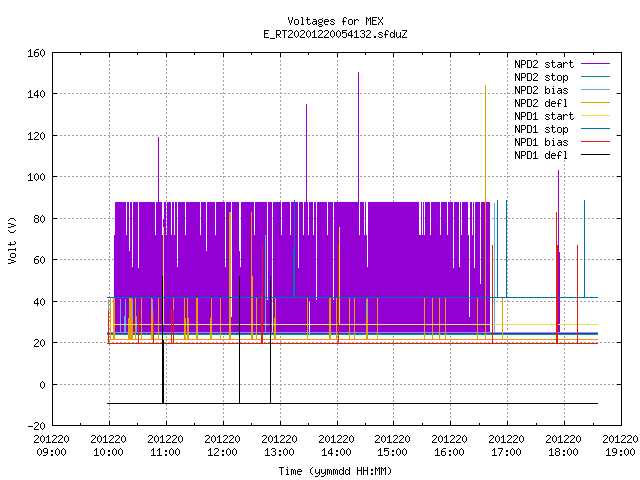
Task: Click the 18:00 x-axis time label
Action: coord(563,452)
